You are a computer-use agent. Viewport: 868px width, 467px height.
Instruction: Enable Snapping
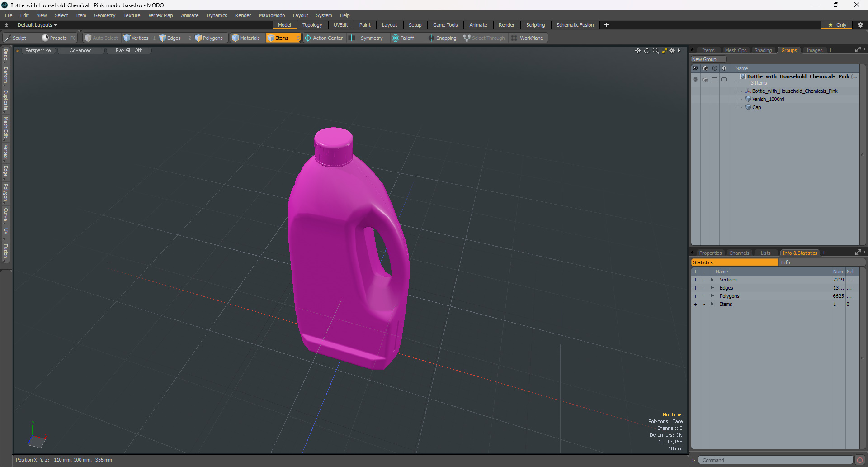point(442,38)
